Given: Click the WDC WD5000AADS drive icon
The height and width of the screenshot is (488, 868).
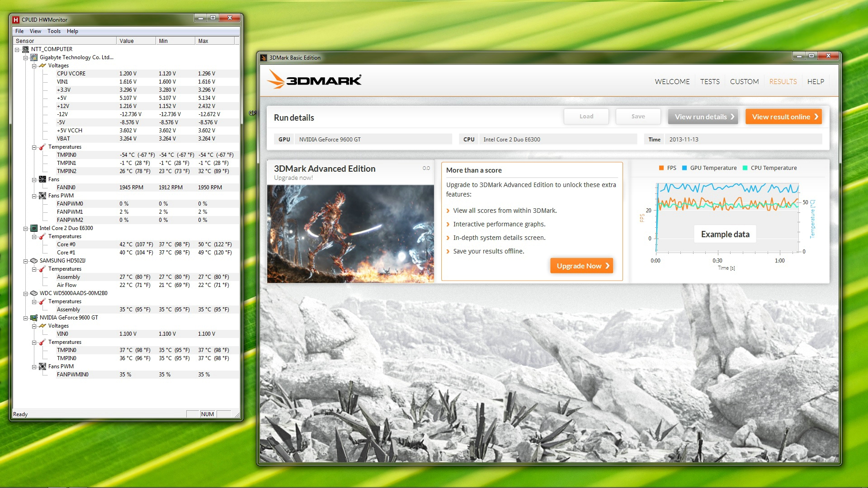Looking at the screenshot, I should pyautogui.click(x=34, y=293).
